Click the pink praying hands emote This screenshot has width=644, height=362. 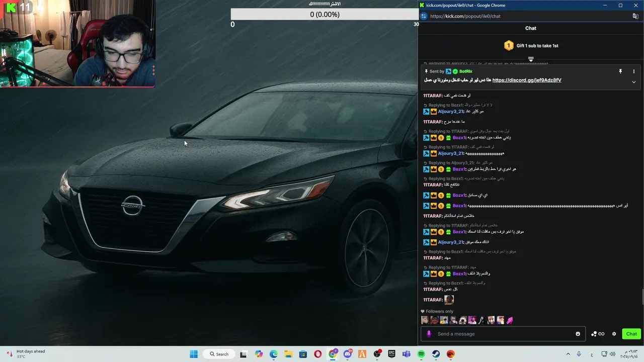click(x=510, y=320)
